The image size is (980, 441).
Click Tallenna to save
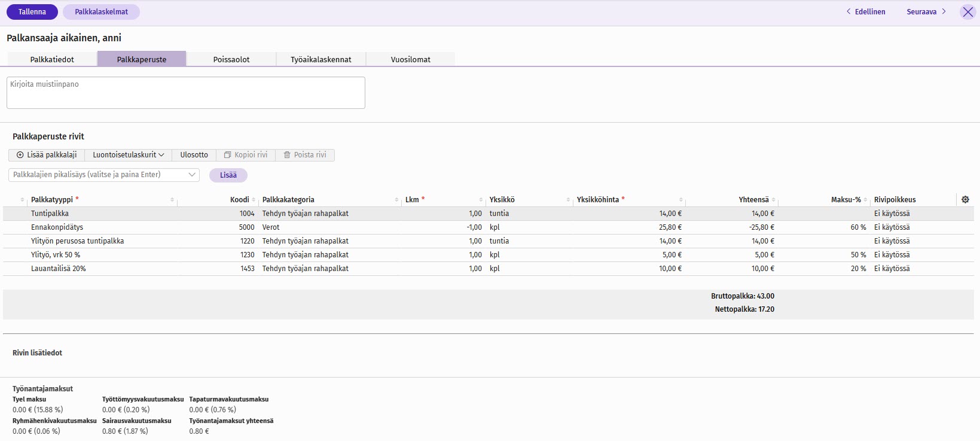32,12
